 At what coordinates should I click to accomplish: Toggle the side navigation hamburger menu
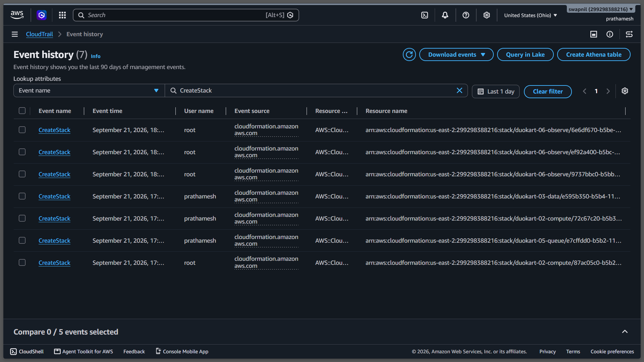pyautogui.click(x=15, y=34)
